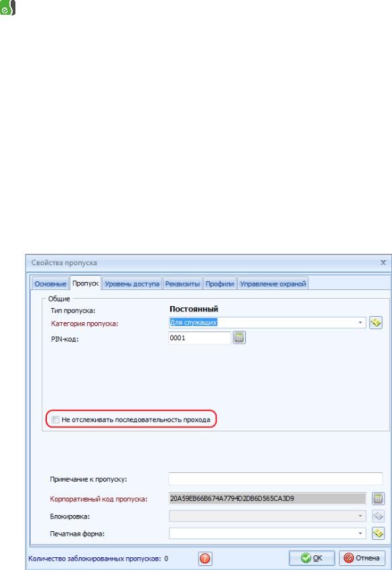Image resolution: width=392 pixels, height=570 pixels.
Task: Switch to the Основные tab
Action: [x=50, y=284]
